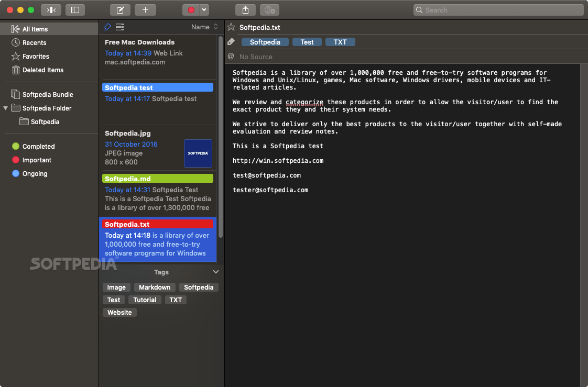588x387 pixels.
Task: Create a new note with compose icon
Action: coord(120,10)
